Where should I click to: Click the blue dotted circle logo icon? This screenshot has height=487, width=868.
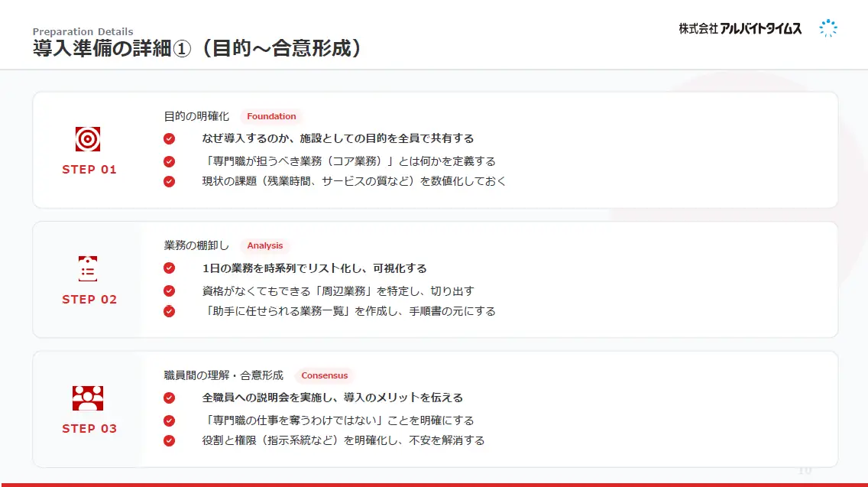pyautogui.click(x=828, y=29)
